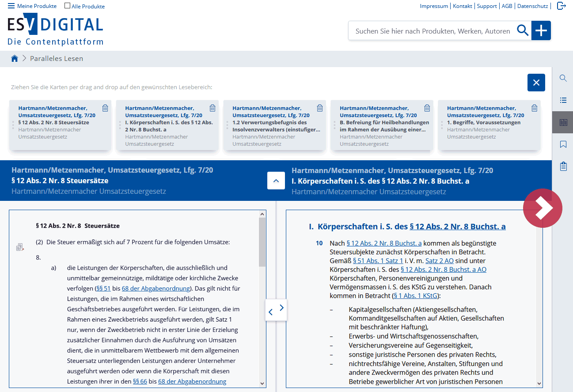This screenshot has height=392, width=573.
Task: Click the magnifier search icon
Action: pyautogui.click(x=523, y=30)
